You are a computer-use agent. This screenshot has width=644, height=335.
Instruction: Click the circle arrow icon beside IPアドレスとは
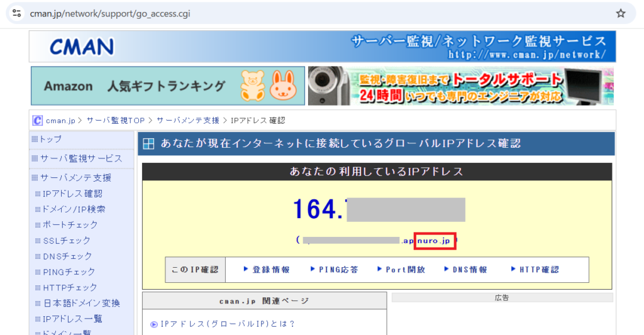point(154,324)
